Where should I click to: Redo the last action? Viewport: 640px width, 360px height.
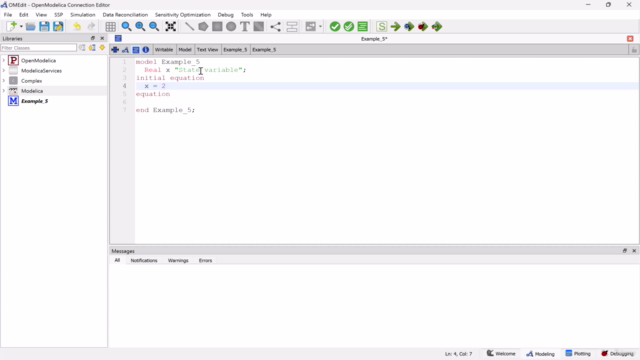pyautogui.click(x=91, y=27)
